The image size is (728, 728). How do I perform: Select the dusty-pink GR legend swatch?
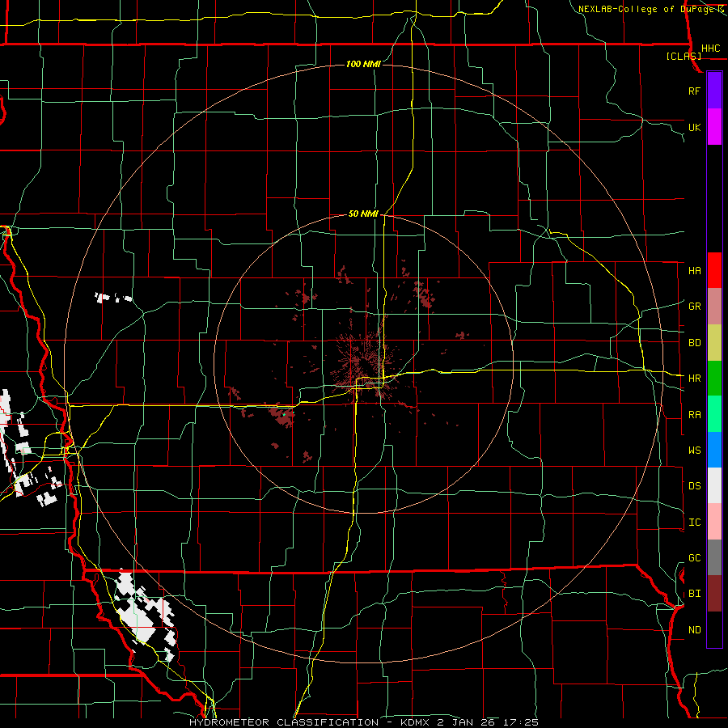tap(714, 307)
